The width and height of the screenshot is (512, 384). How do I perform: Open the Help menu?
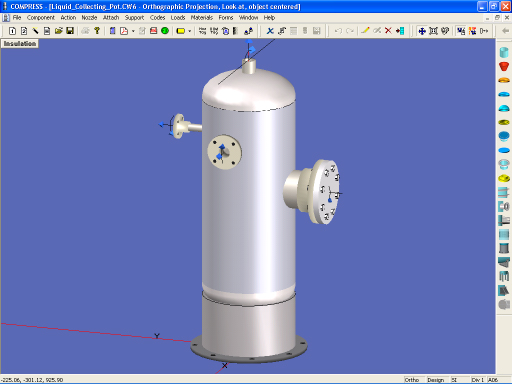pyautogui.click(x=269, y=18)
